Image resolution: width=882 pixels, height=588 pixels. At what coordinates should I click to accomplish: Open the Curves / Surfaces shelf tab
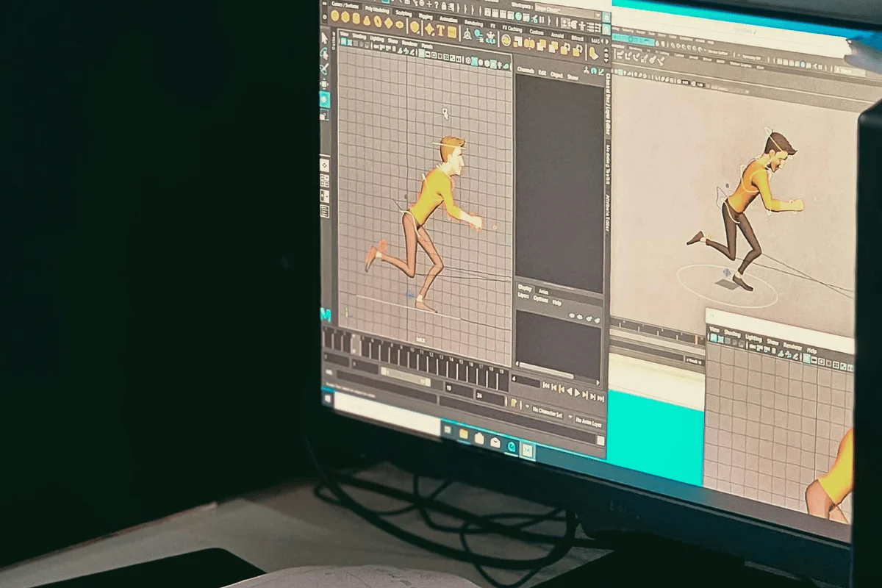click(x=345, y=5)
